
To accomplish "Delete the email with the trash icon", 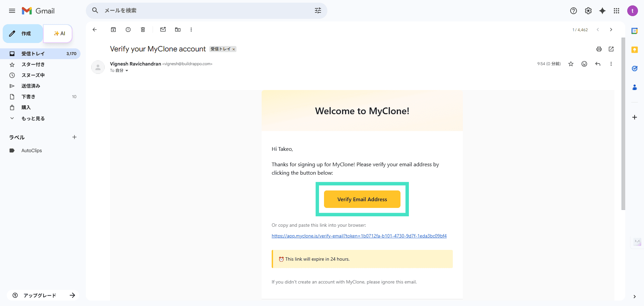I will 143,30.
